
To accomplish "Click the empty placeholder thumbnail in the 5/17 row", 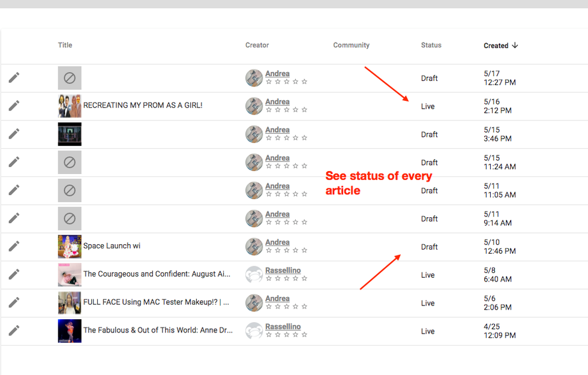I will coord(70,78).
